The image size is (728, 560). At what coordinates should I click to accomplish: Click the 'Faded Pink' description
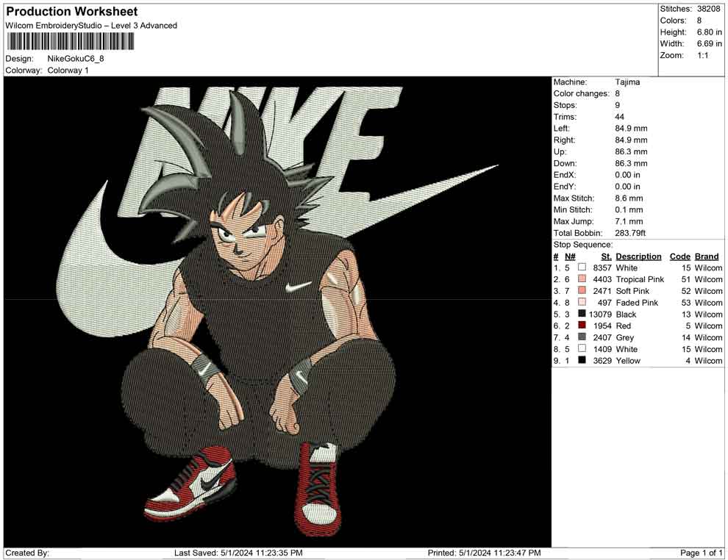click(637, 303)
